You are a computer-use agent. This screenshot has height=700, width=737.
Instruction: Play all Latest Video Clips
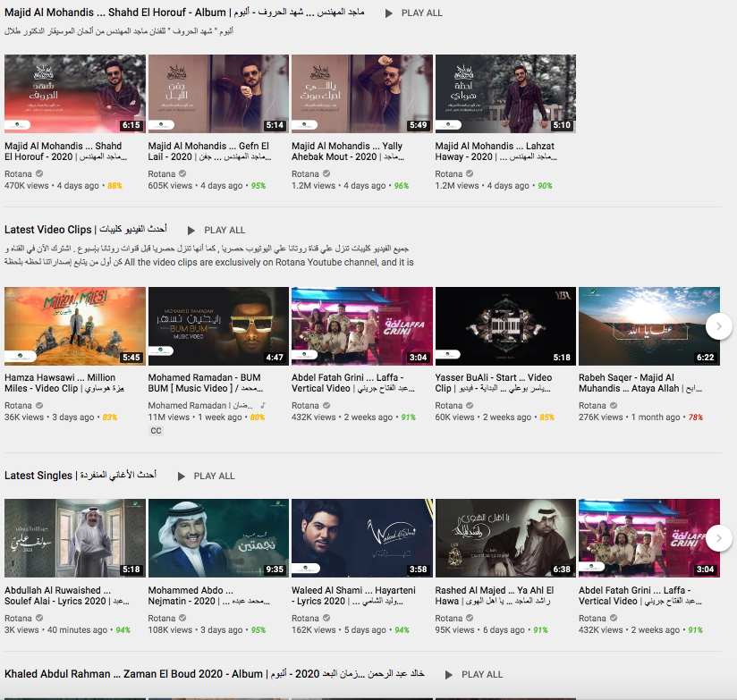216,230
